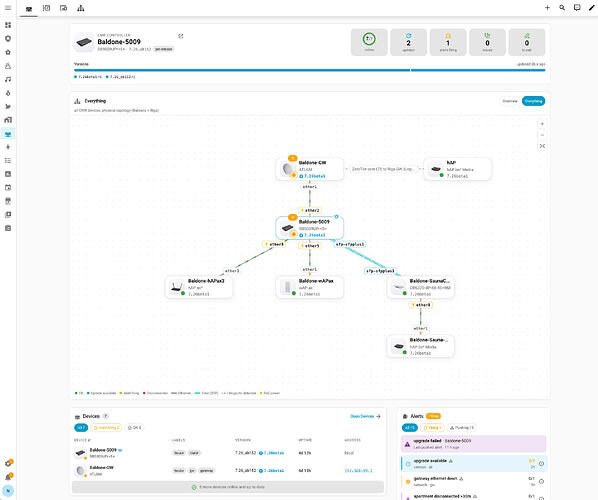Switch to the topology tree tab icon
The width and height of the screenshot is (598, 500).
[x=80, y=8]
